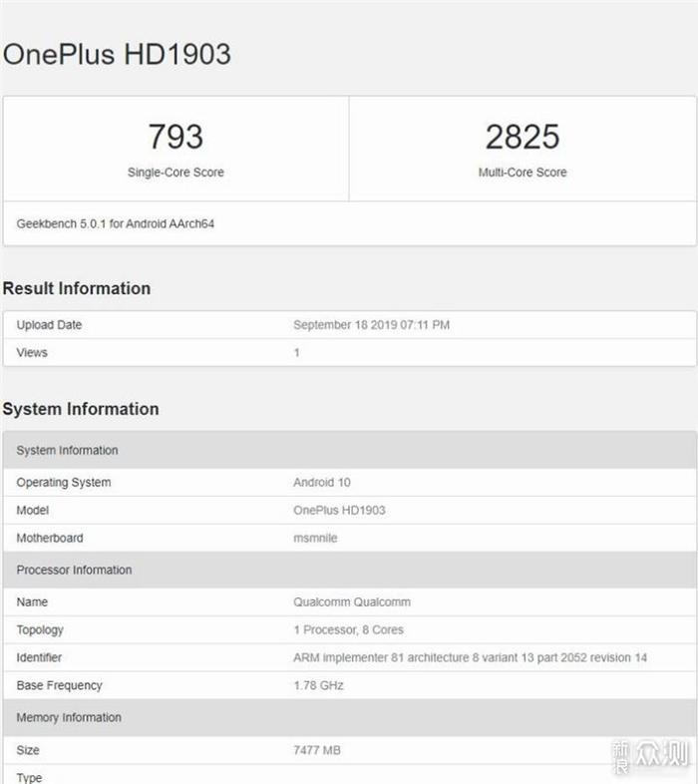
Task: Click the 1.78 GHz base frequency value
Action: point(318,685)
